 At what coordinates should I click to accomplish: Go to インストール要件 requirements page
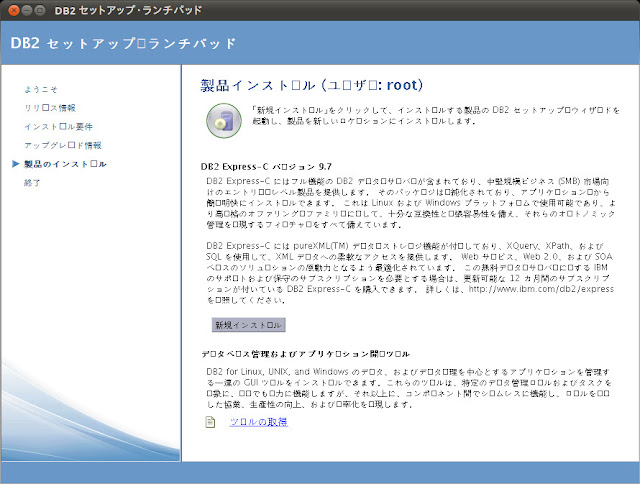pyautogui.click(x=58, y=127)
